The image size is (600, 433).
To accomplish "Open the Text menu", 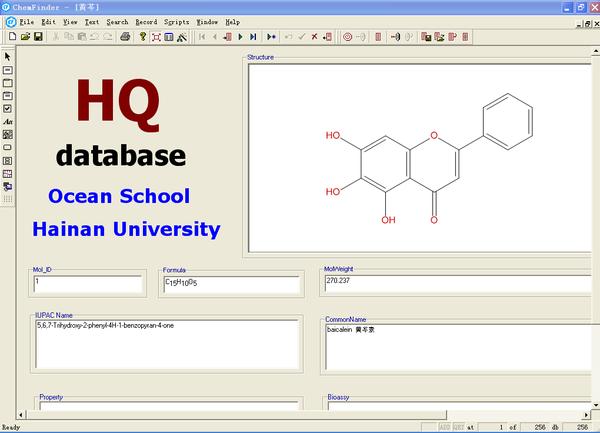I will pyautogui.click(x=92, y=22).
